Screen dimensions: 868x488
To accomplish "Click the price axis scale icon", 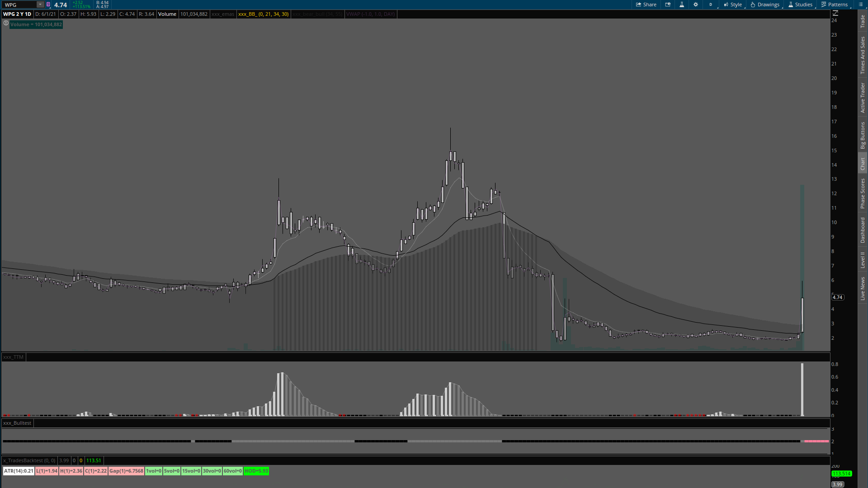I will click(x=835, y=14).
